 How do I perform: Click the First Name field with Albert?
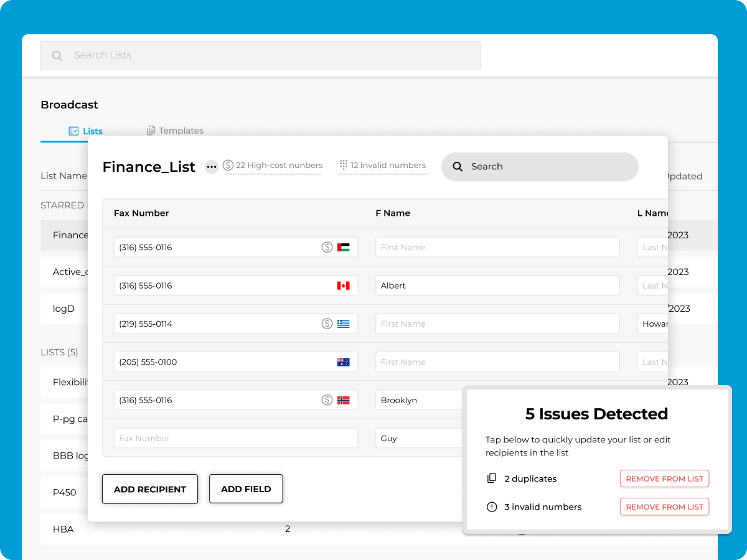click(497, 286)
